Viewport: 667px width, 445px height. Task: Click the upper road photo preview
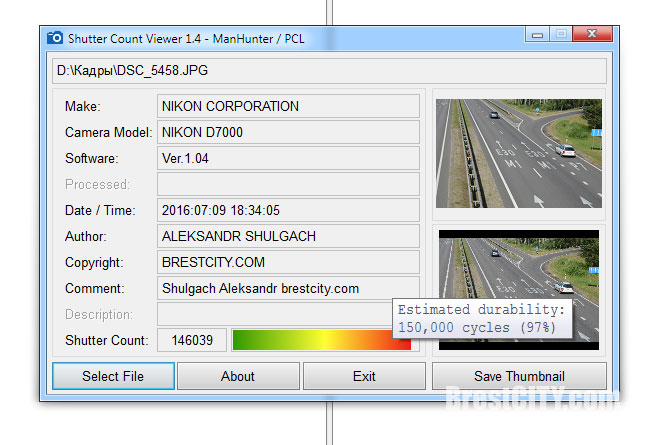(519, 154)
